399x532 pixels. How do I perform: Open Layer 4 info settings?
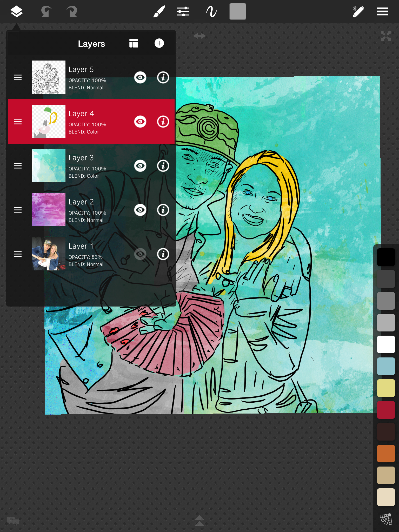163,122
